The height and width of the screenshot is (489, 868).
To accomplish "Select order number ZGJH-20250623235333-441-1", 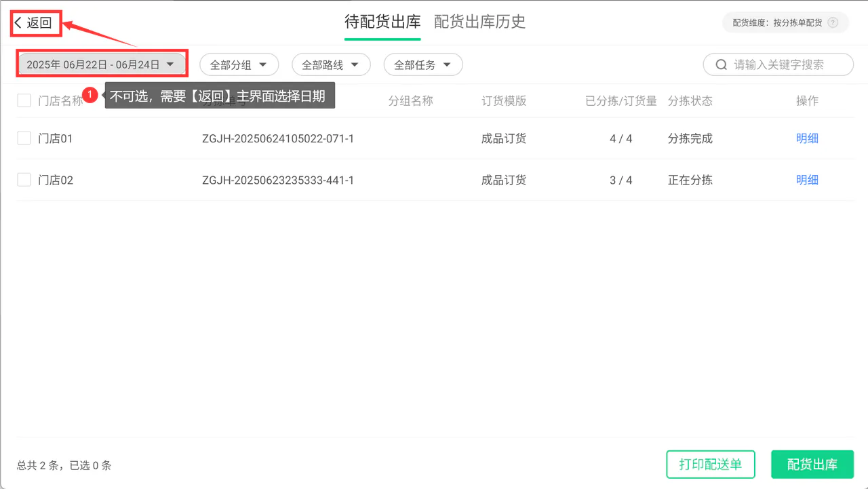I will (x=278, y=180).
